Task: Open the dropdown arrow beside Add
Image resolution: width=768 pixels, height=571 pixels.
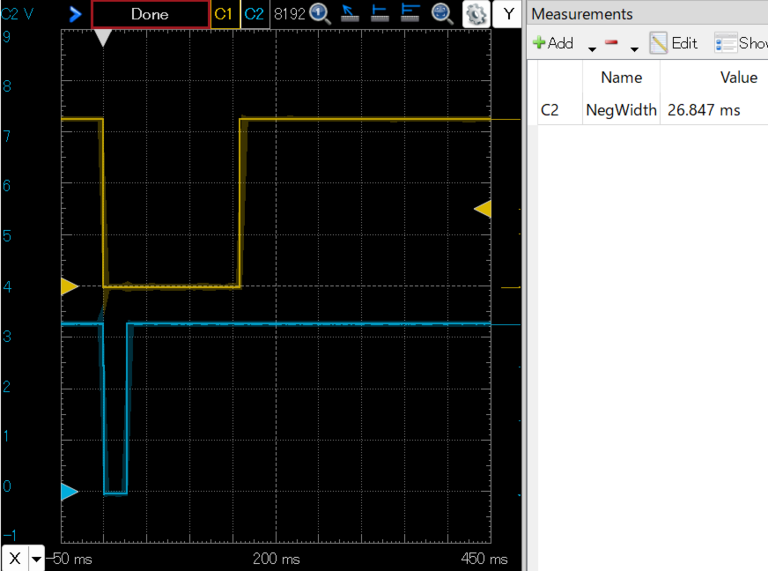Action: [591, 48]
